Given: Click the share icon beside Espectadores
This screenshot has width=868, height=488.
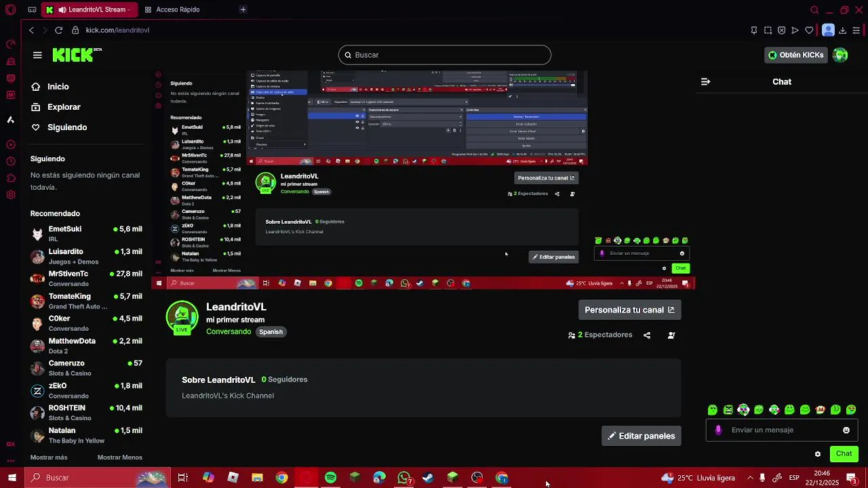Looking at the screenshot, I should (x=647, y=335).
